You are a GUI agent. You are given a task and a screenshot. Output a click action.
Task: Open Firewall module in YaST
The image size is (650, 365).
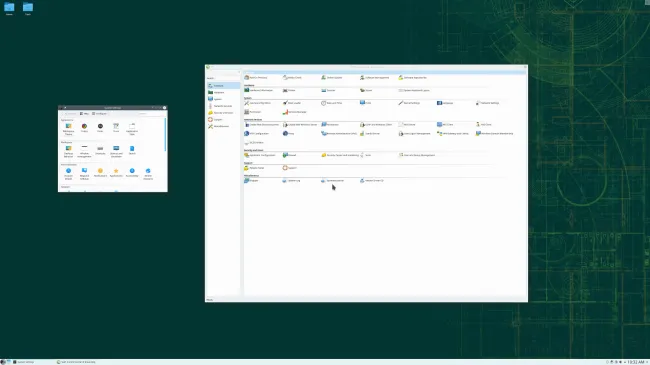pyautogui.click(x=289, y=155)
